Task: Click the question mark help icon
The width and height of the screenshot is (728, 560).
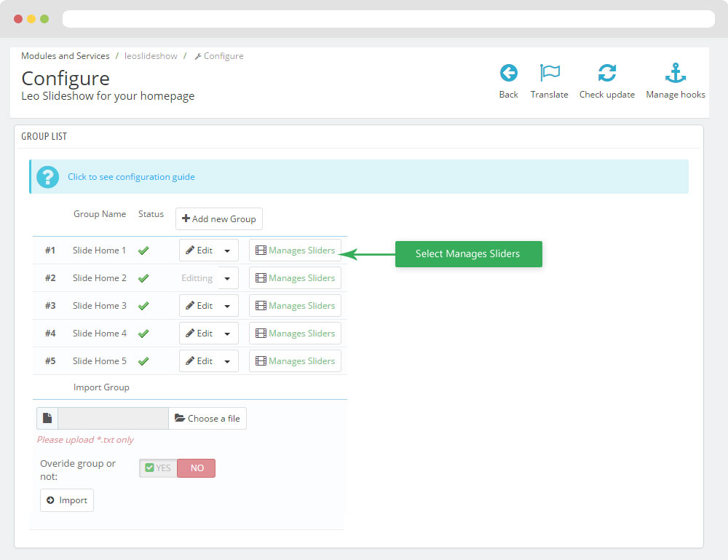Action: 47,177
